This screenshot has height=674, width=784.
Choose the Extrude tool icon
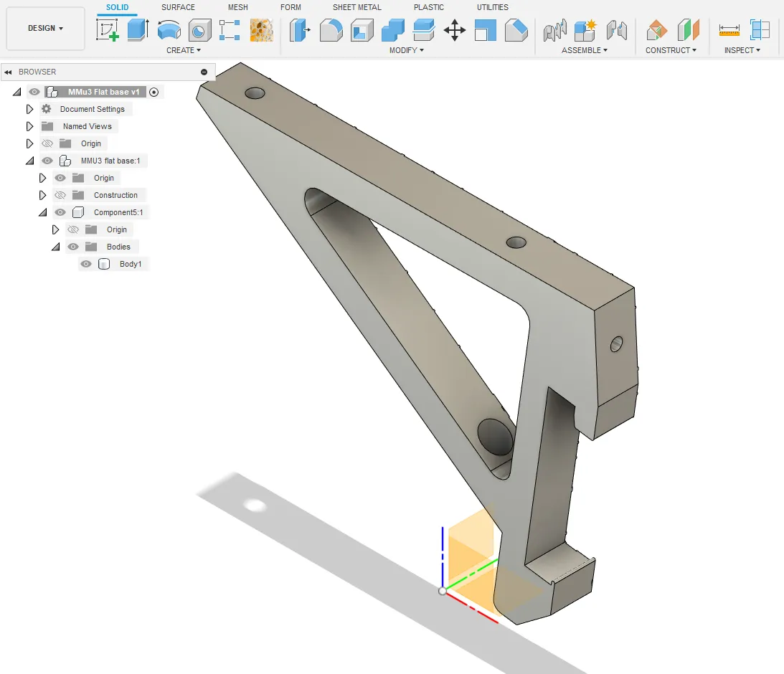click(x=138, y=30)
